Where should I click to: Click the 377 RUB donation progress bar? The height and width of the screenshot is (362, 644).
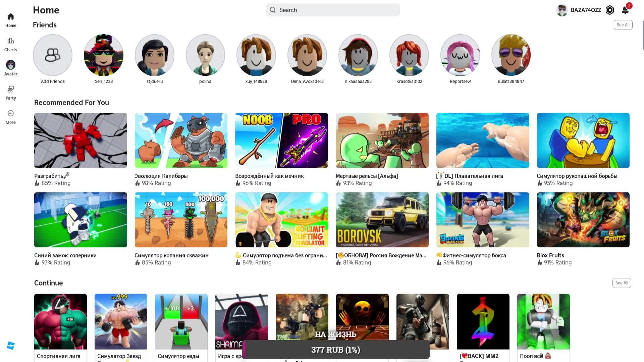pos(335,350)
